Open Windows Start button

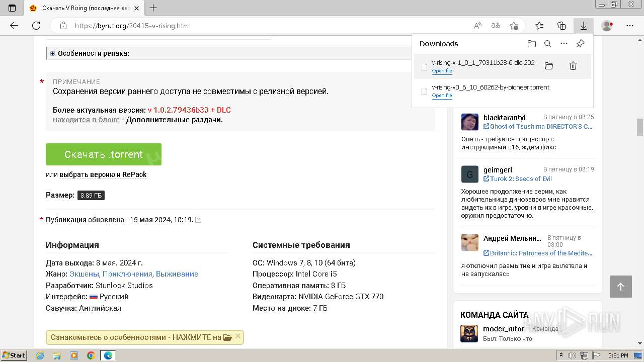coord(14,355)
